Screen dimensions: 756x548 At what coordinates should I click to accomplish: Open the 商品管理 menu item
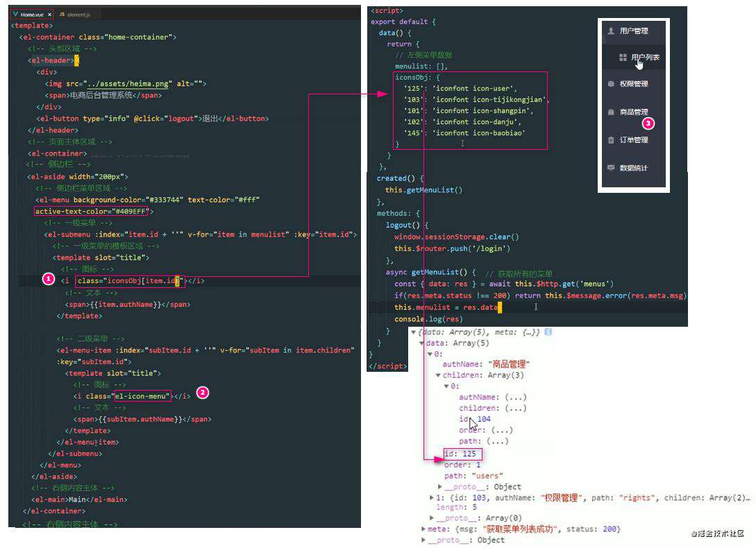tap(634, 112)
